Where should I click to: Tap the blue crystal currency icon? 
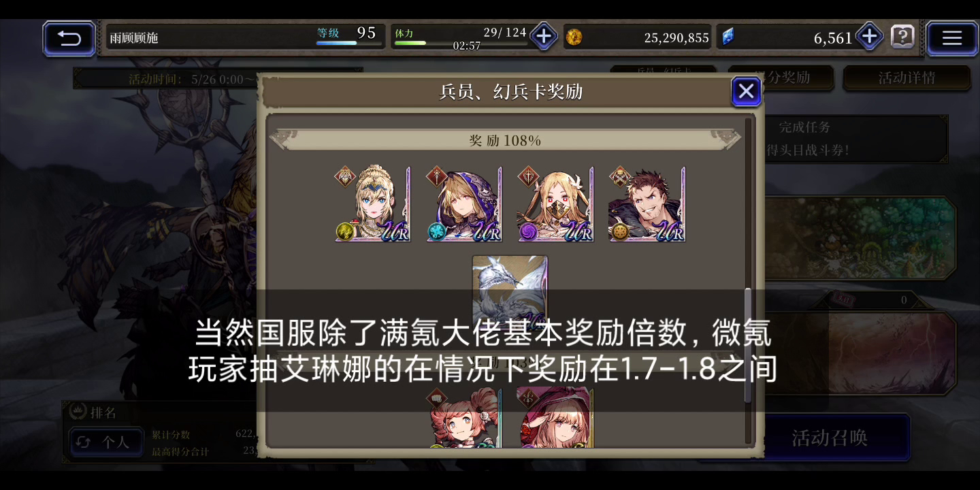pyautogui.click(x=728, y=37)
